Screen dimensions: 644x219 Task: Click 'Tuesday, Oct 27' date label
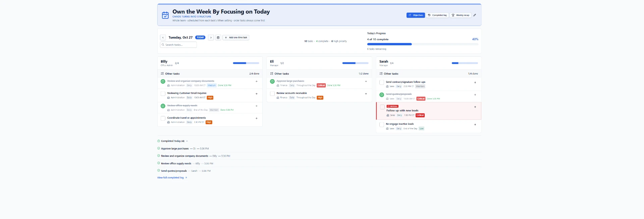click(x=180, y=38)
